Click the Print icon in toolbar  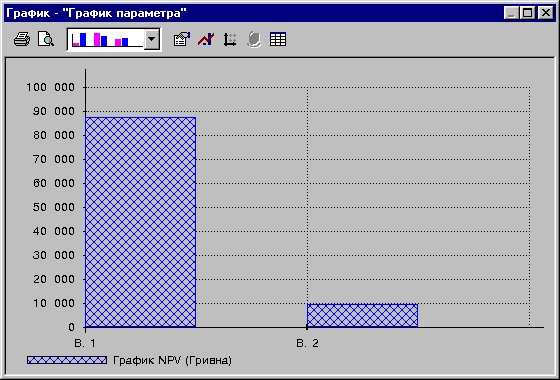(x=22, y=39)
